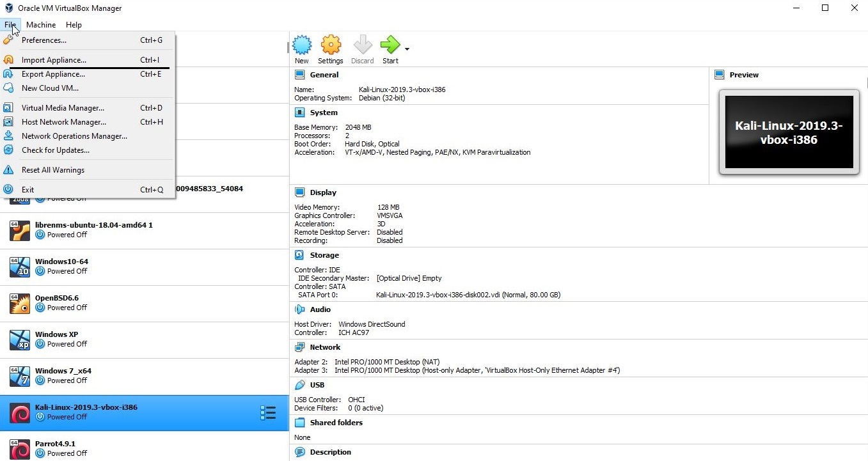Click the VMSVGA graphics controller value

[390, 215]
